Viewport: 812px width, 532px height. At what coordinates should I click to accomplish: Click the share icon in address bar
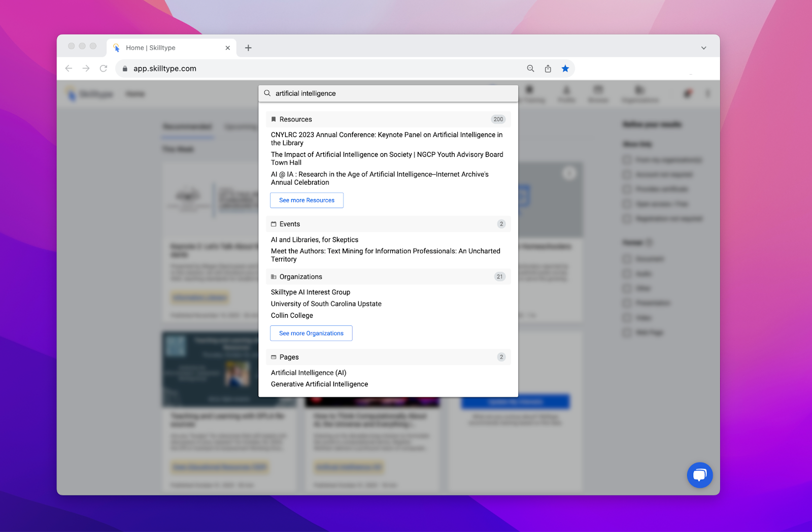pyautogui.click(x=548, y=69)
